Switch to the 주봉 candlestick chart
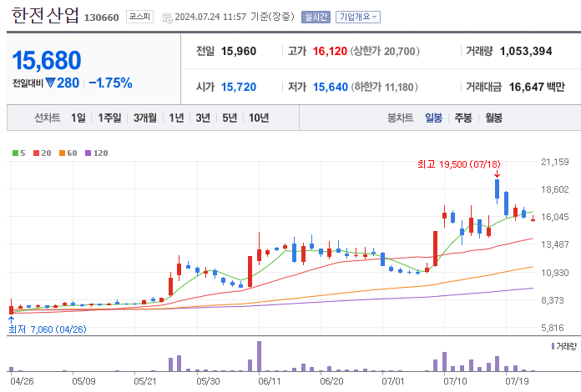581x392 pixels. (463, 118)
